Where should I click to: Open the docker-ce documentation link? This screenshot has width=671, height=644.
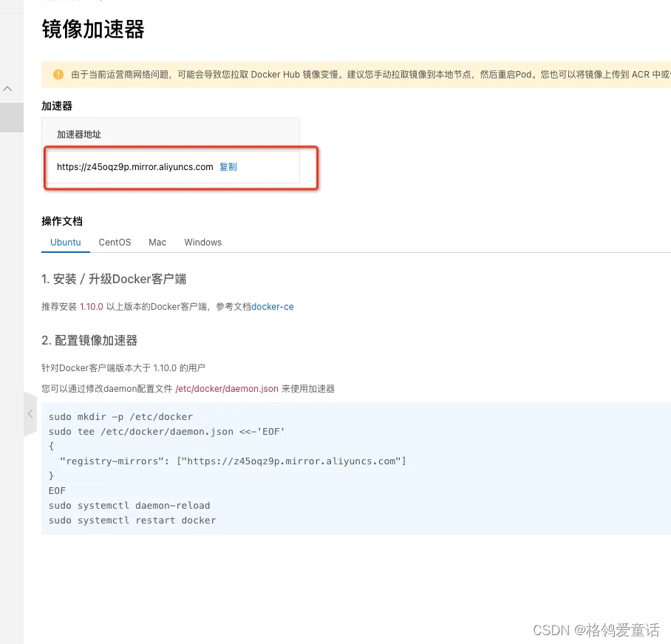pos(272,307)
